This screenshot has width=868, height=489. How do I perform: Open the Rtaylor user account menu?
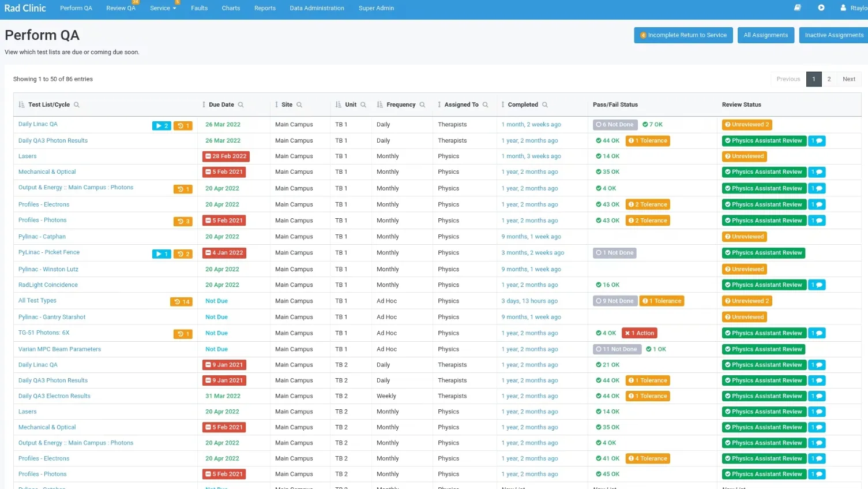[x=854, y=8]
